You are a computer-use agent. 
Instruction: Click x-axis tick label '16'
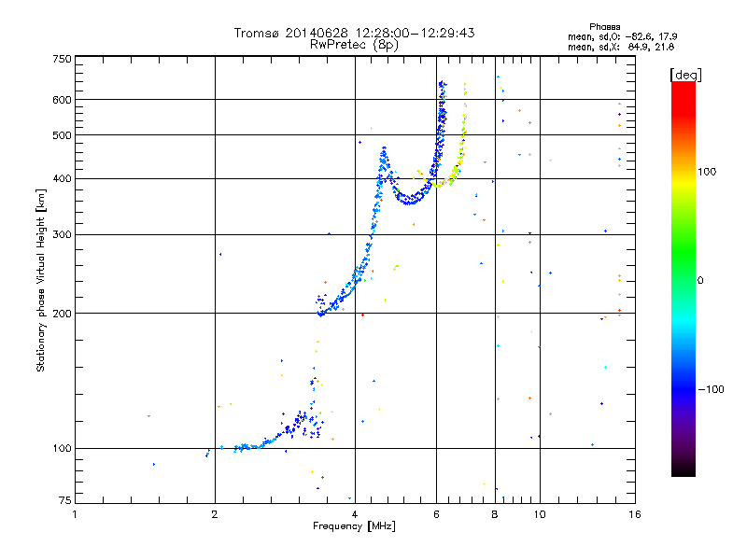635,514
